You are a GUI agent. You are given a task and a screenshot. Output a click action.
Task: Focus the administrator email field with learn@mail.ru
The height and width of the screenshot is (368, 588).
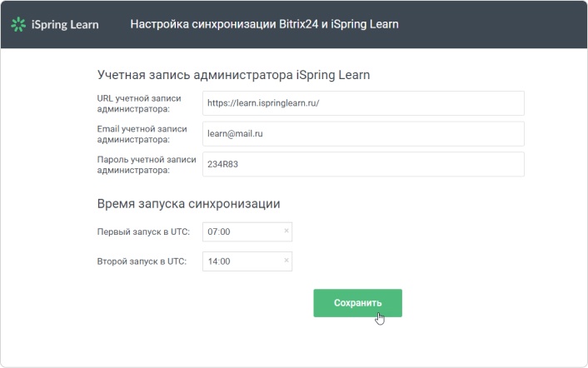(363, 134)
